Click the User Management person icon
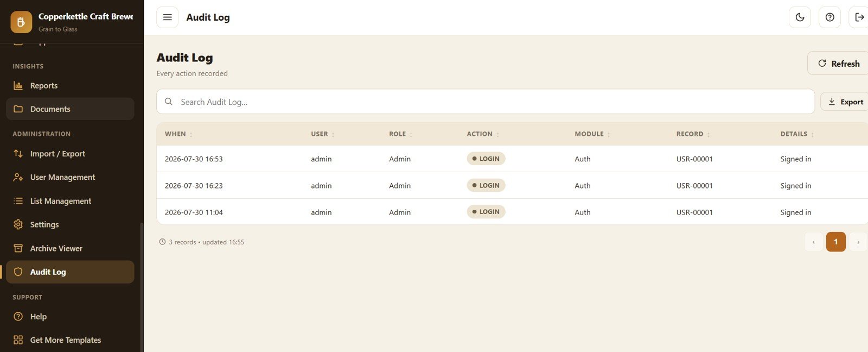 pyautogui.click(x=18, y=177)
